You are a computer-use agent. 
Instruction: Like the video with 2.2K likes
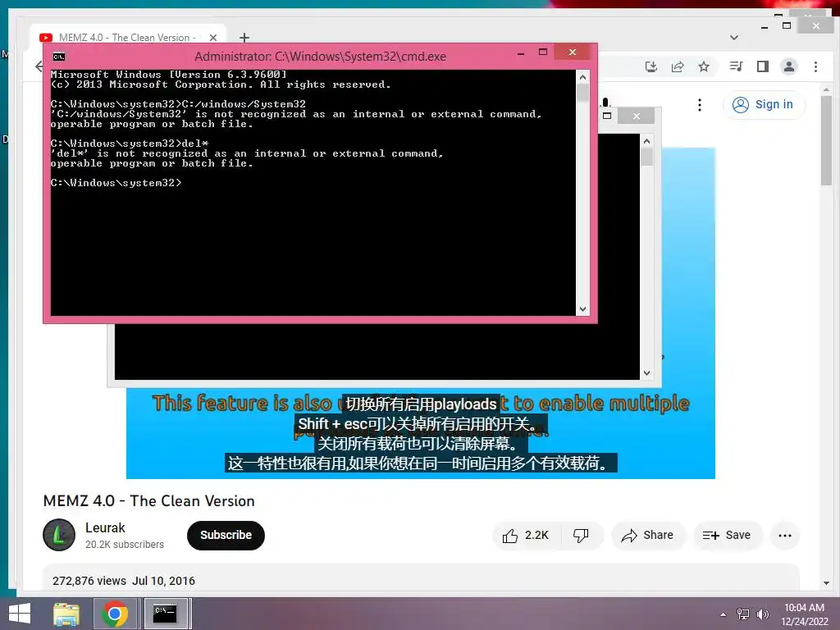(526, 535)
